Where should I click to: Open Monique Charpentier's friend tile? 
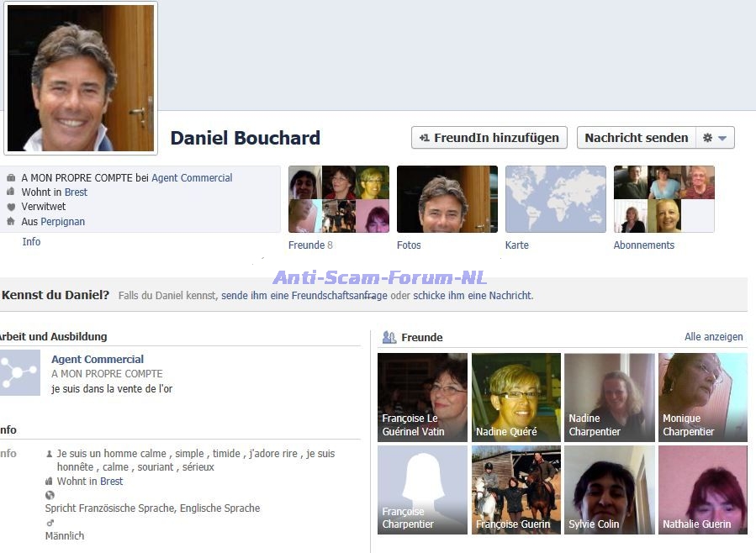[x=702, y=397]
